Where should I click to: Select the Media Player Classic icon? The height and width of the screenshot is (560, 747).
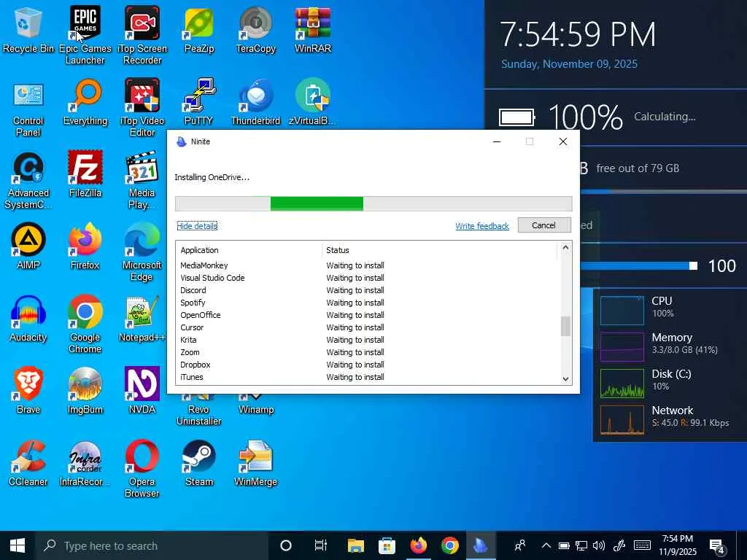click(142, 180)
